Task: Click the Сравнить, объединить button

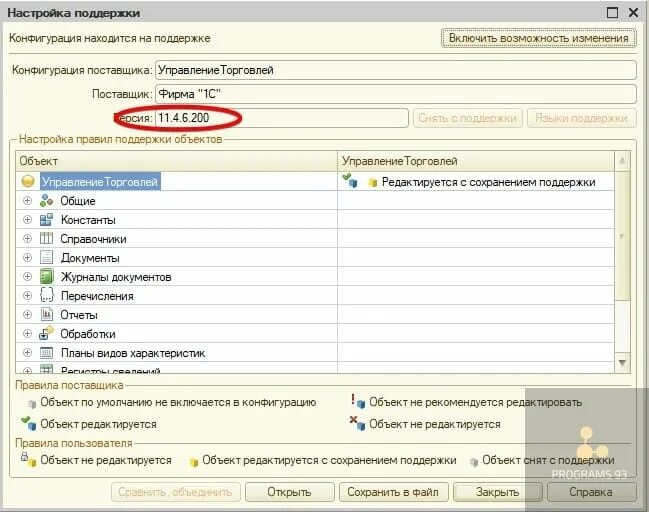Action: pyautogui.click(x=175, y=492)
